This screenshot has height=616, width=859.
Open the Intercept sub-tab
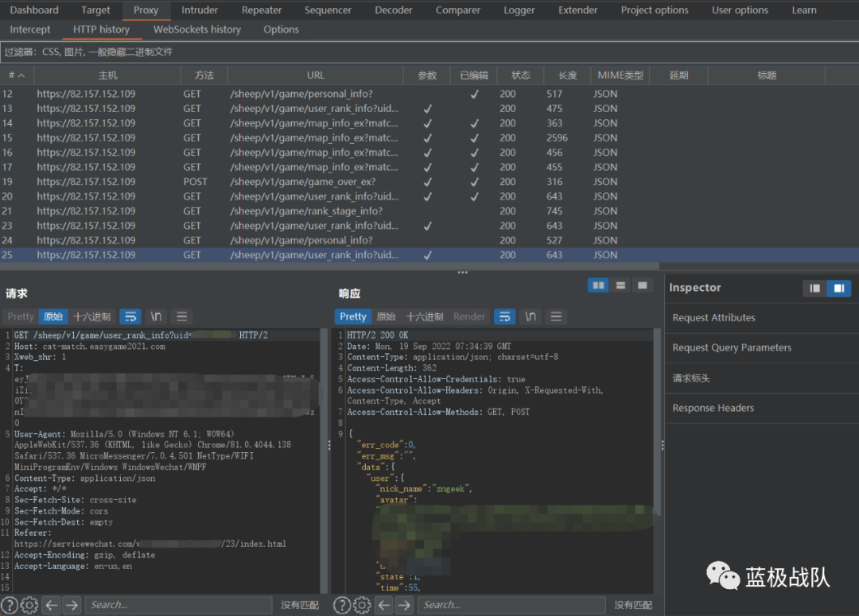pyautogui.click(x=30, y=29)
